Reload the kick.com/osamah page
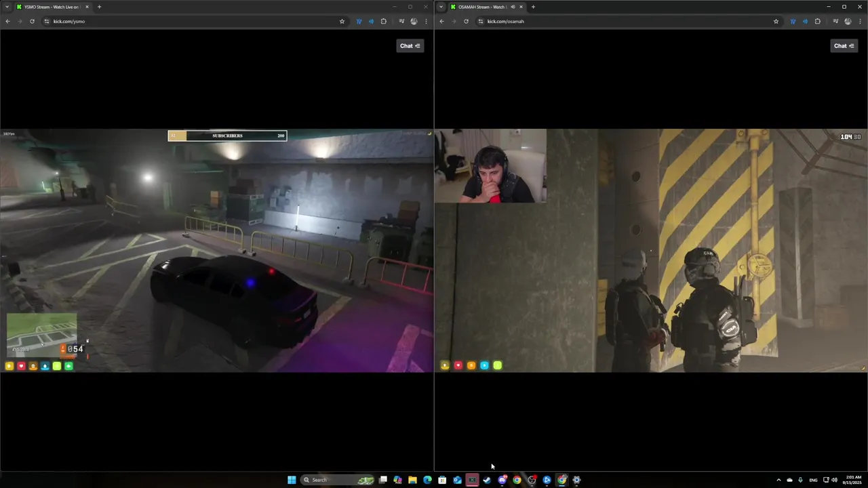Screen dimensions: 868x488 pyautogui.click(x=466, y=21)
